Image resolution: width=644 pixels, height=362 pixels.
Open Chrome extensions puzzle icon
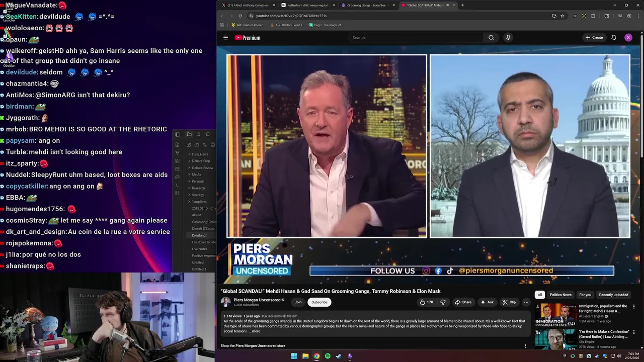tap(593, 16)
